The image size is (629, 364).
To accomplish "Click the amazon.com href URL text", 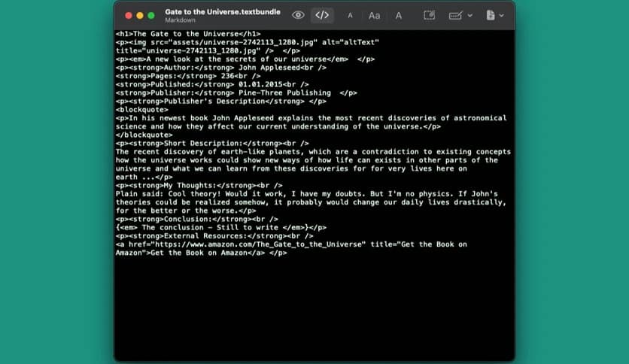I will pyautogui.click(x=258, y=244).
